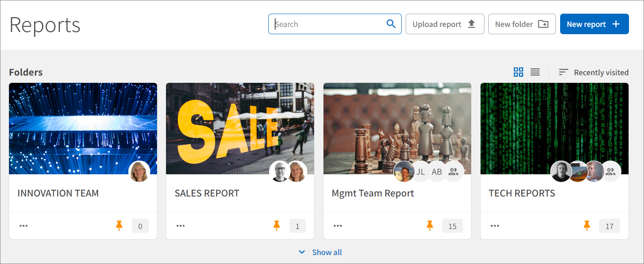The height and width of the screenshot is (264, 644).
Task: Toggle the pin on SALES REPORT
Action: [276, 226]
